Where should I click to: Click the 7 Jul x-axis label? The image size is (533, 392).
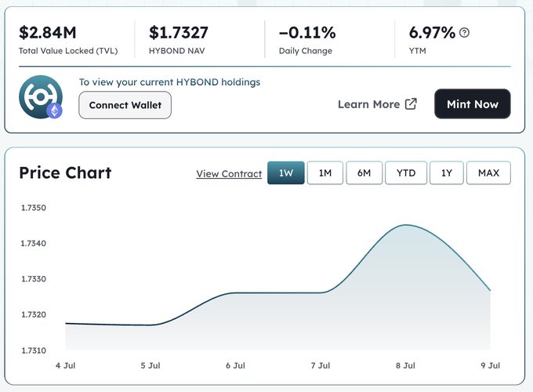pyautogui.click(x=321, y=365)
